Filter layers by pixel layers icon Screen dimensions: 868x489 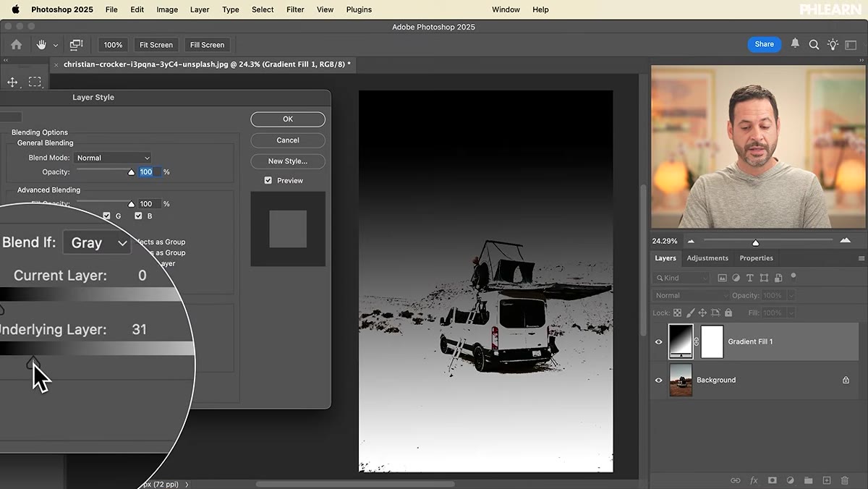click(722, 278)
